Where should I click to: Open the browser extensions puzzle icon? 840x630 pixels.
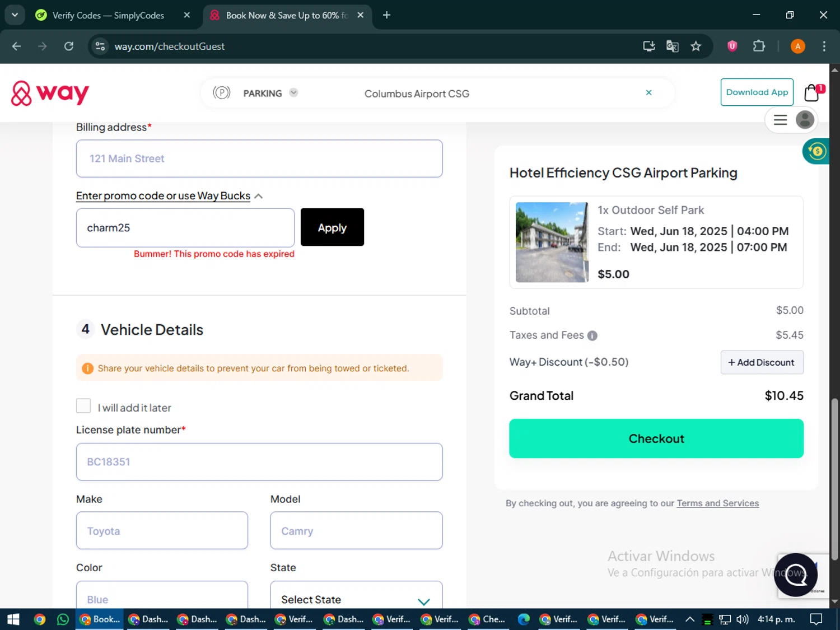(759, 46)
